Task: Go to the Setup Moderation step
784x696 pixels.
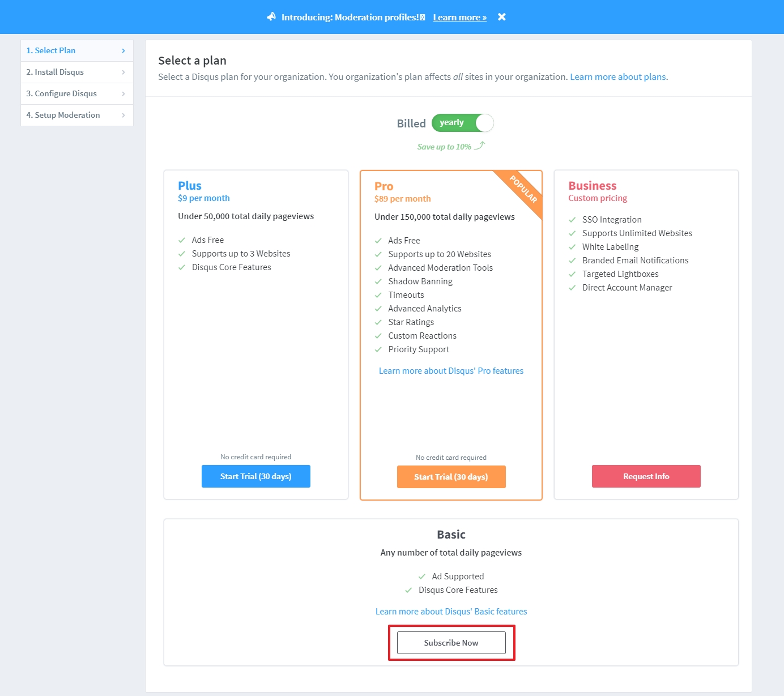Action: pyautogui.click(x=77, y=115)
